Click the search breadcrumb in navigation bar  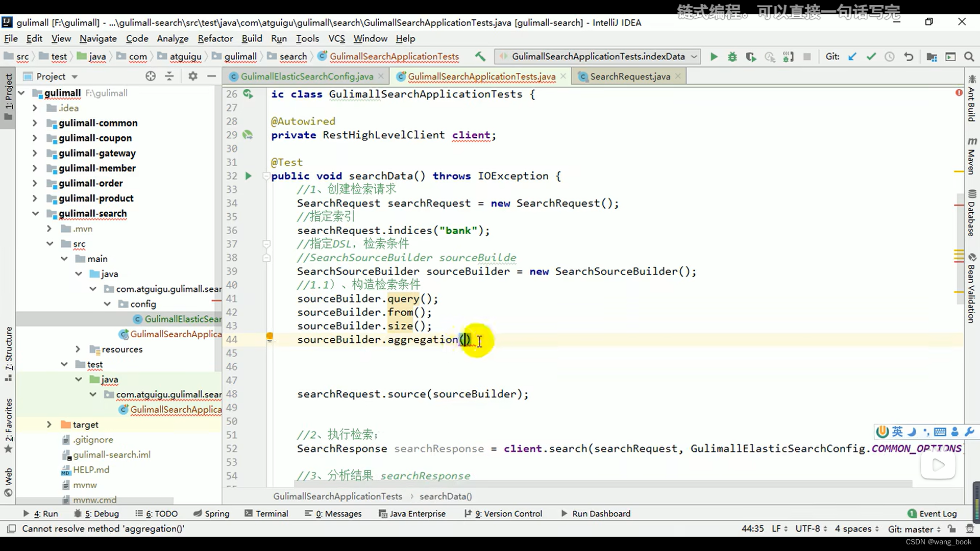pyautogui.click(x=287, y=57)
